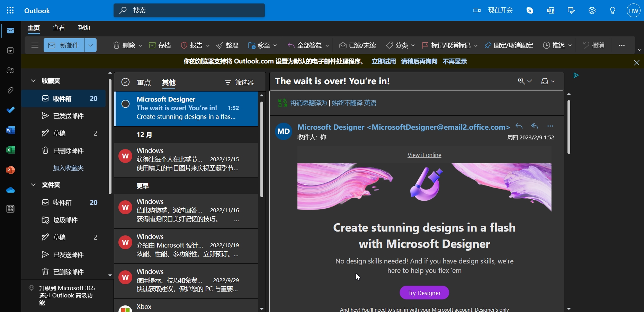Image resolution: width=644 pixels, height=312 pixels.
Task: Open the Calendar module in sidebar
Action: point(10,51)
